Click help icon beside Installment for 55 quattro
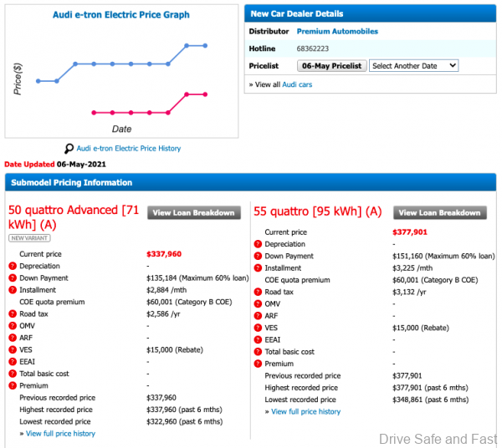The height and width of the screenshot is (448, 502). click(259, 268)
